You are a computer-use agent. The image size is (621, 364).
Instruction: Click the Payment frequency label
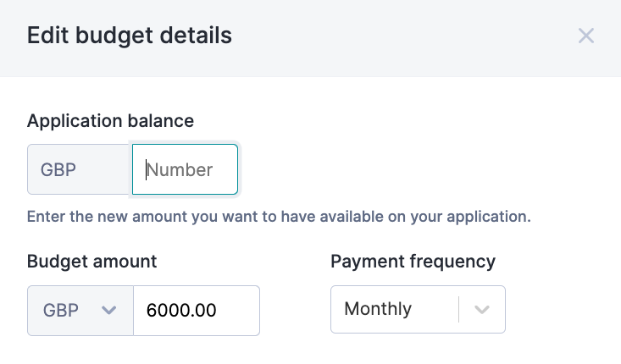(413, 261)
